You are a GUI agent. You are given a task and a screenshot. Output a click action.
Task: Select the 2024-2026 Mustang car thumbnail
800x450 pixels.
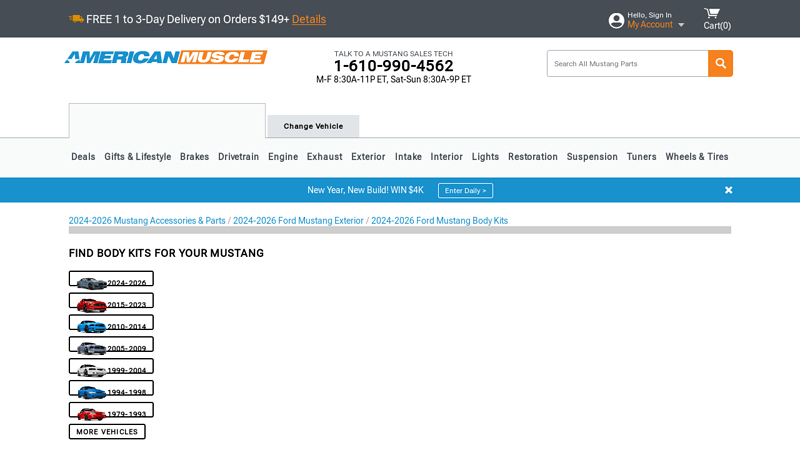(92, 283)
